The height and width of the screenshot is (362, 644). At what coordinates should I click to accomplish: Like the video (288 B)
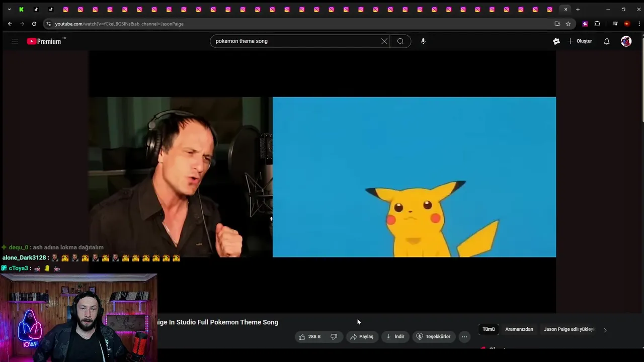tap(309, 337)
